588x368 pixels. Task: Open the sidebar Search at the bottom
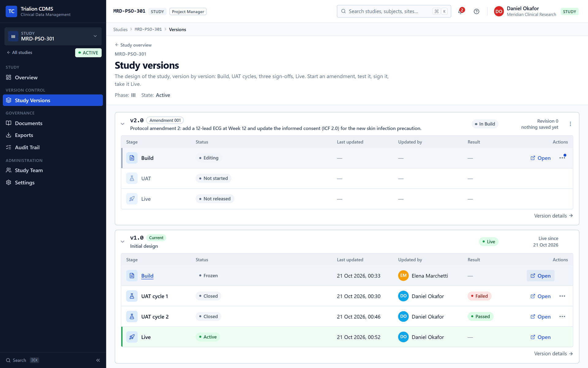[22, 360]
